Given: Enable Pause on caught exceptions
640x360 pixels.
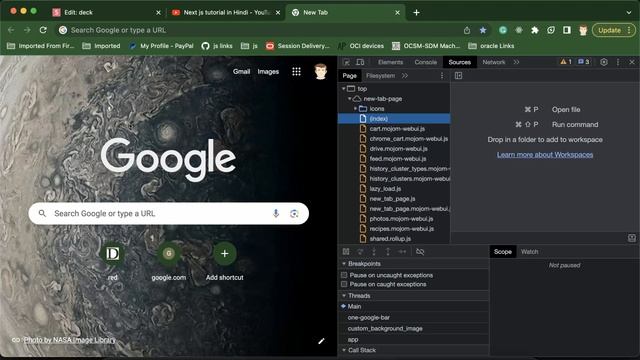Looking at the screenshot, I should pos(344,284).
